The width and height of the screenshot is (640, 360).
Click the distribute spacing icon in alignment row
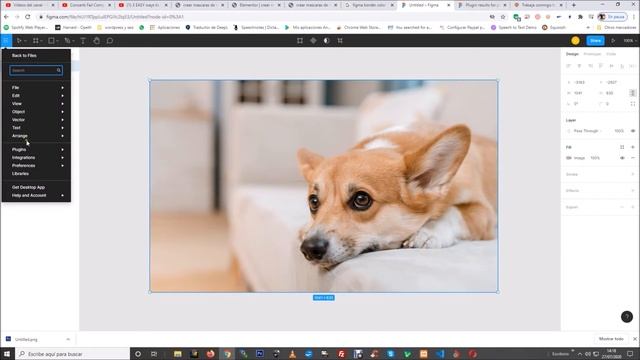pyautogui.click(x=633, y=66)
